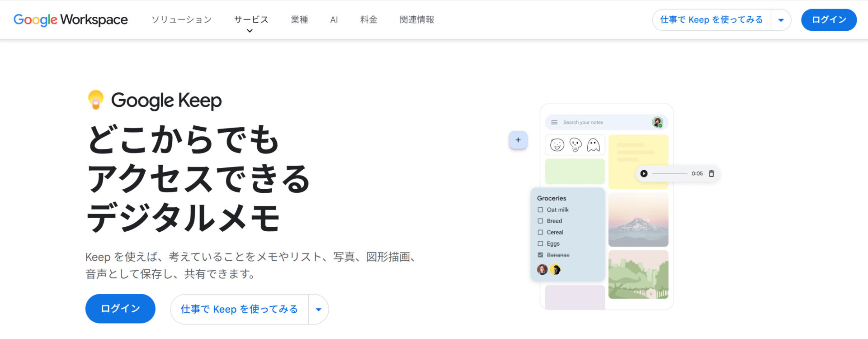Image resolution: width=868 pixels, height=339 pixels.
Task: Click the smiley face drawing
Action: 557,145
